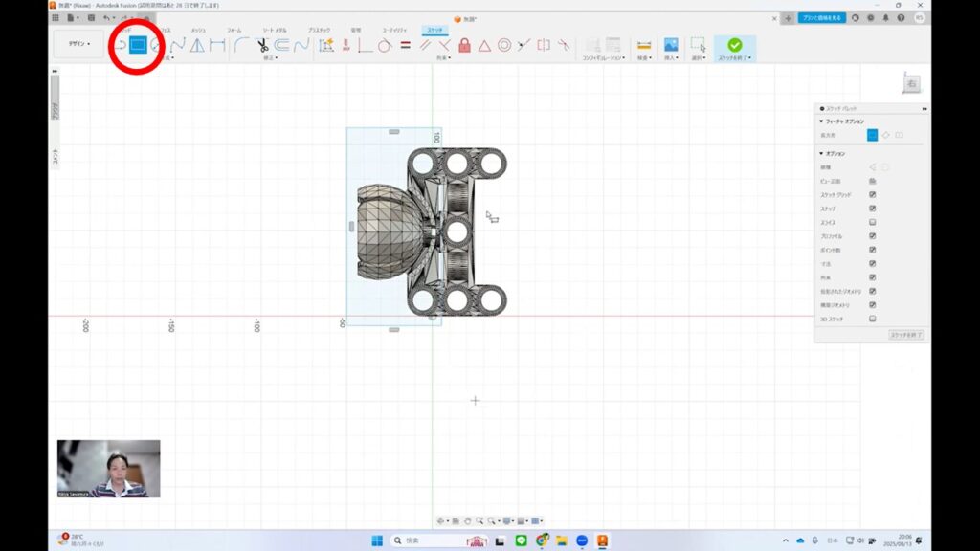Screen dimensions: 980x551
Task: Switch to the Mesh ribbon tab
Action: click(x=198, y=30)
